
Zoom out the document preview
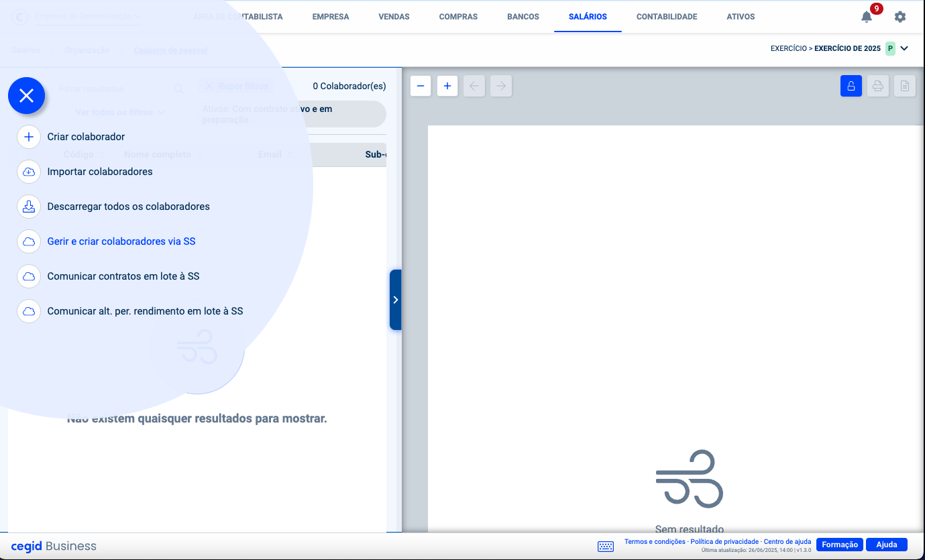click(x=421, y=86)
